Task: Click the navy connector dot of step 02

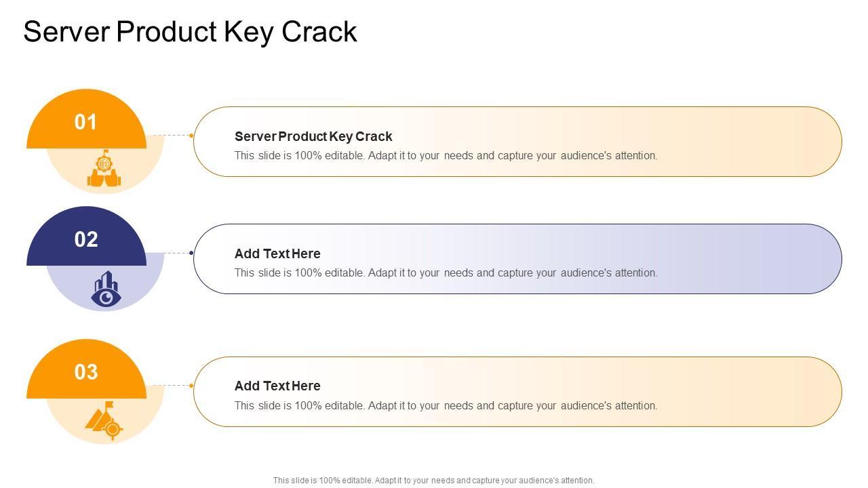Action: coord(192,253)
